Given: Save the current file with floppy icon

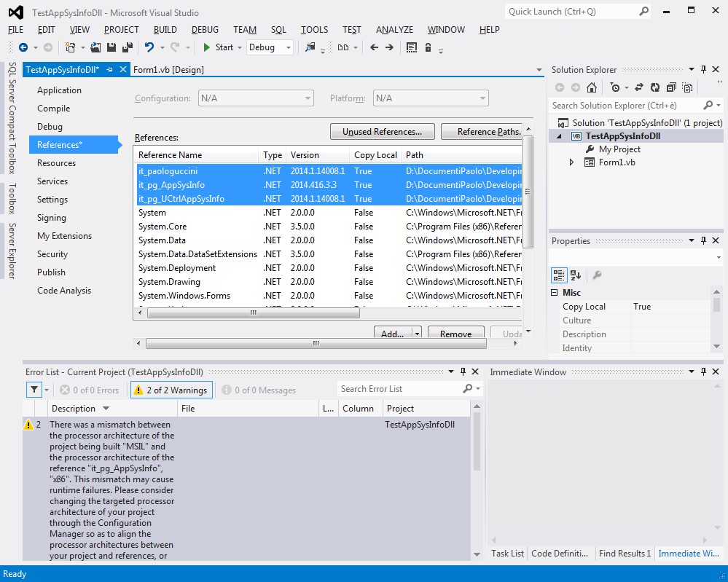Looking at the screenshot, I should point(111,47).
